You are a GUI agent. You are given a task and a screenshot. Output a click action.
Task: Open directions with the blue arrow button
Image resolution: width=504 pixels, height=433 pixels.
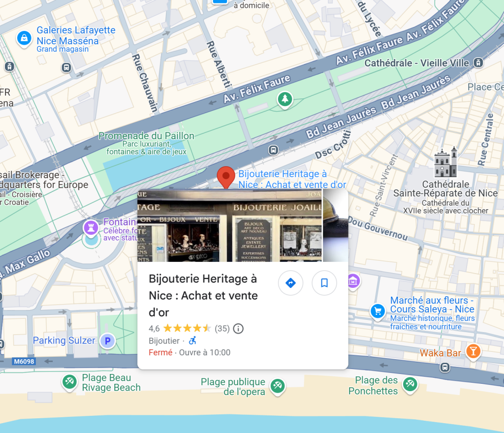tap(290, 283)
